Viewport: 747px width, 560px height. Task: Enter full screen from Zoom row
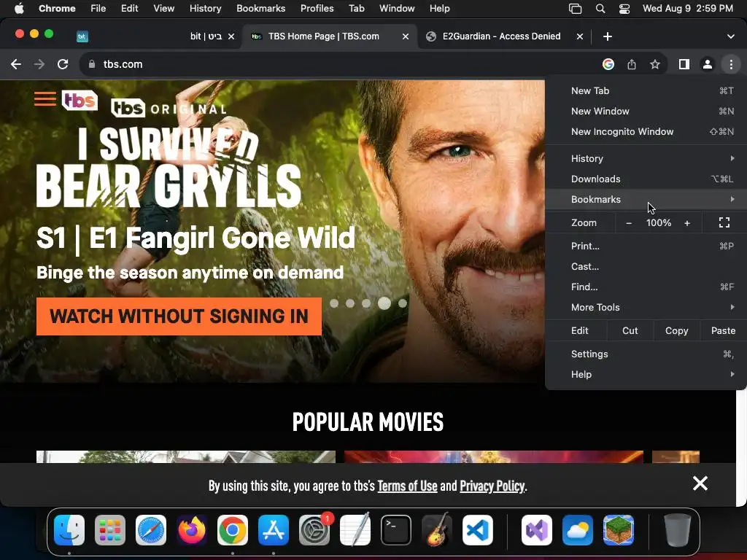pyautogui.click(x=724, y=223)
